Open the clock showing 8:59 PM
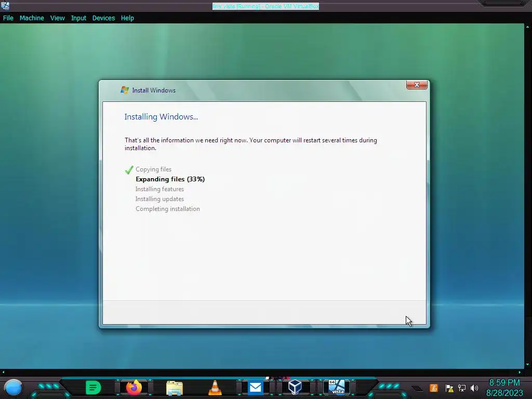 pos(504,388)
